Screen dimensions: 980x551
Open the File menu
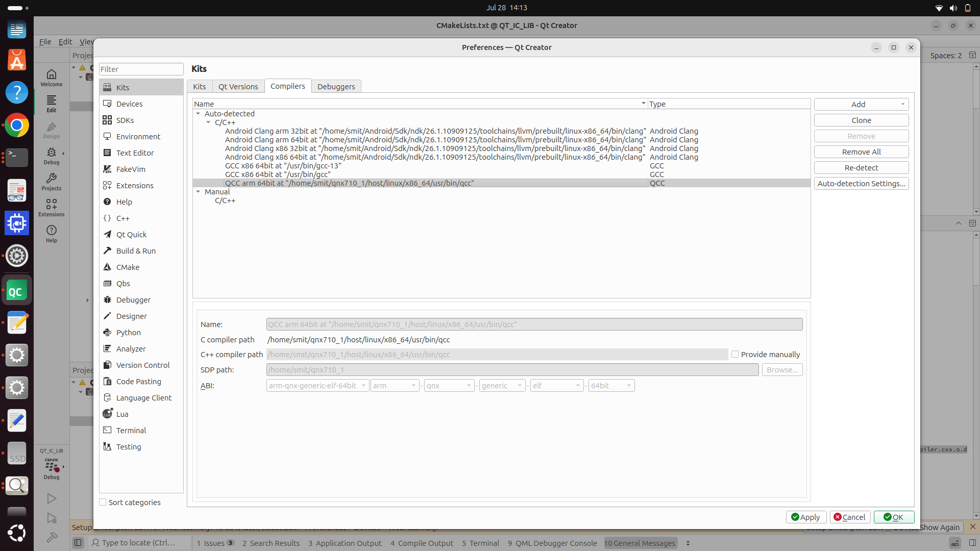pos(45,41)
